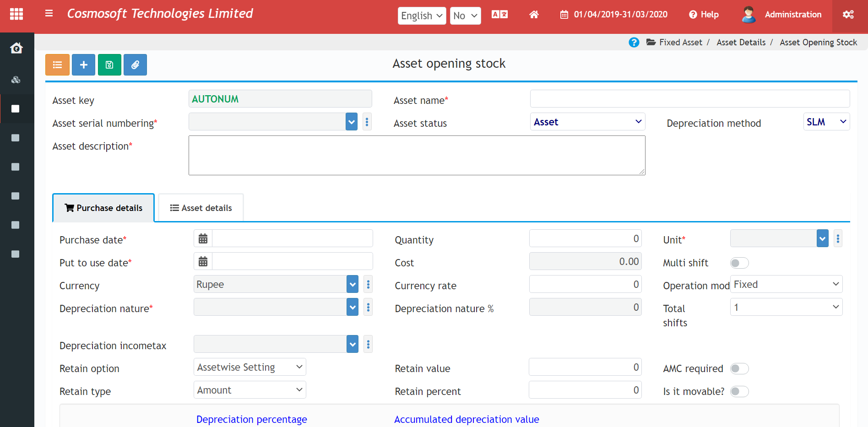Viewport: 868px width, 427px height.
Task: Open the Purchase date calendar icon
Action: (203, 238)
